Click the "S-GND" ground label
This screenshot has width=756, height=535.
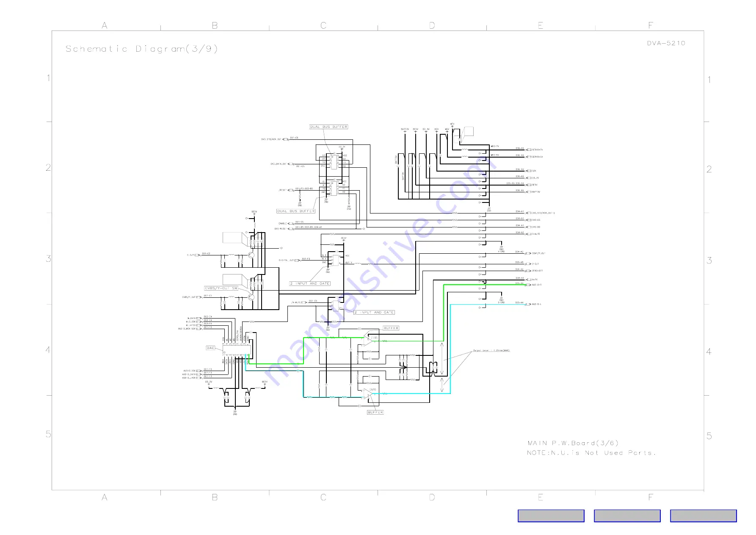pyautogui.click(x=501, y=302)
